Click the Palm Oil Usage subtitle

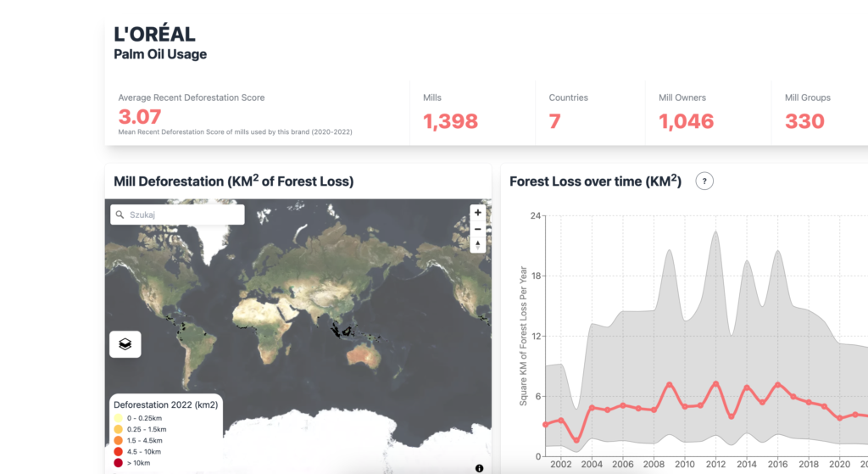click(160, 54)
